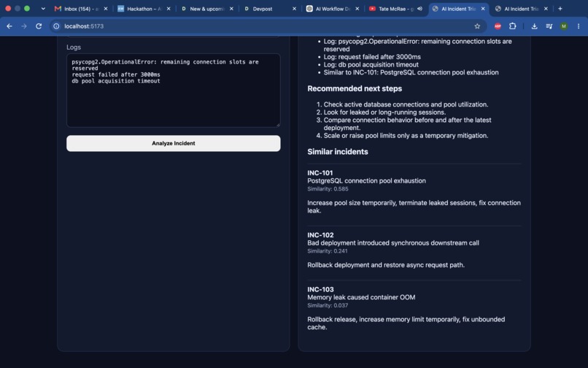The image size is (588, 368).
Task: Open the media controls icon
Action: coord(549,26)
